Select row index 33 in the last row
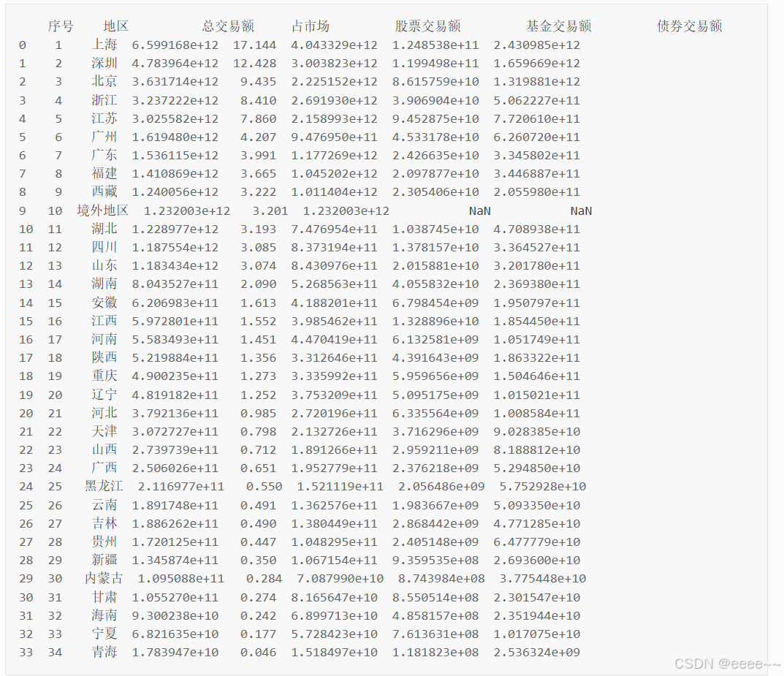 point(26,653)
